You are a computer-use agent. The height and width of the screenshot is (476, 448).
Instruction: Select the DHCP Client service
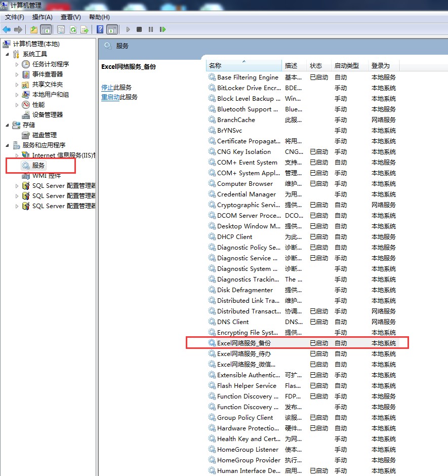click(303, 237)
